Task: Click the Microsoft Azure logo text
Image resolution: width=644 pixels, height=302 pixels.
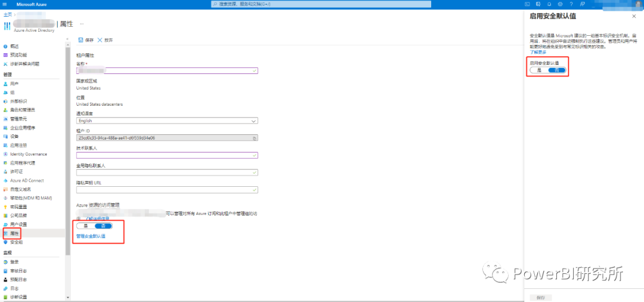Action: click(32, 4)
